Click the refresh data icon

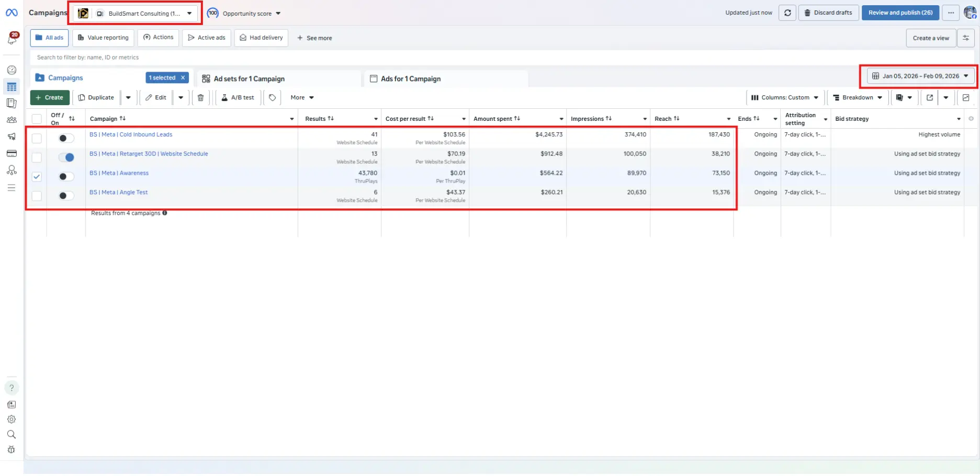(x=787, y=13)
